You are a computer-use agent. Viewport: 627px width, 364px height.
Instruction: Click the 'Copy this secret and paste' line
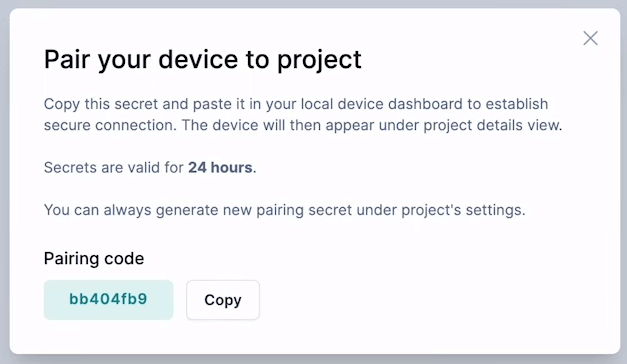[x=296, y=104]
